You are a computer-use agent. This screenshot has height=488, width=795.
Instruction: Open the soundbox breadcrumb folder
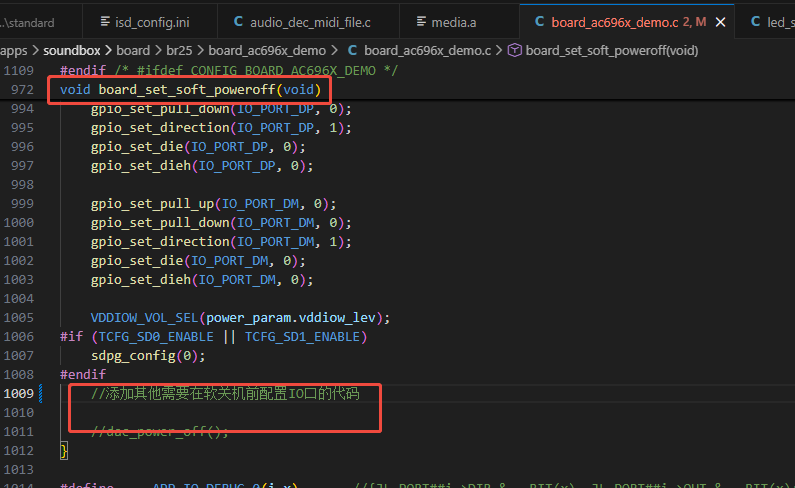71,51
